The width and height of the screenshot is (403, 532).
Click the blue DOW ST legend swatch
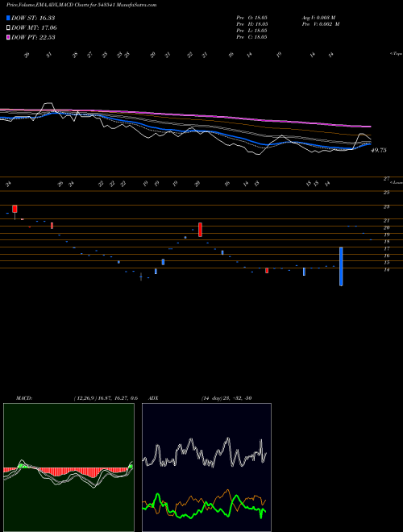tap(9, 18)
